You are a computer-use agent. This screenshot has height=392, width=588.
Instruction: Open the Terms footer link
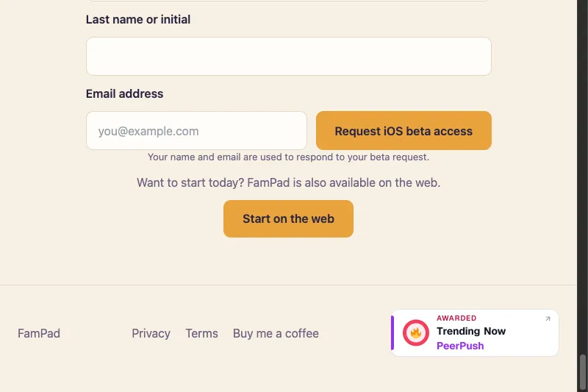(201, 333)
